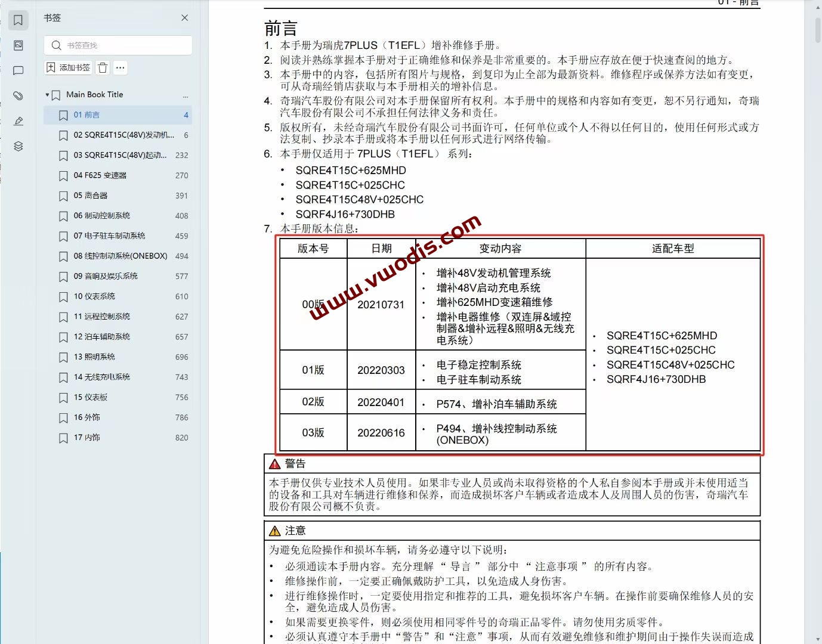Open options menu beside Main Book Title

(x=186, y=95)
